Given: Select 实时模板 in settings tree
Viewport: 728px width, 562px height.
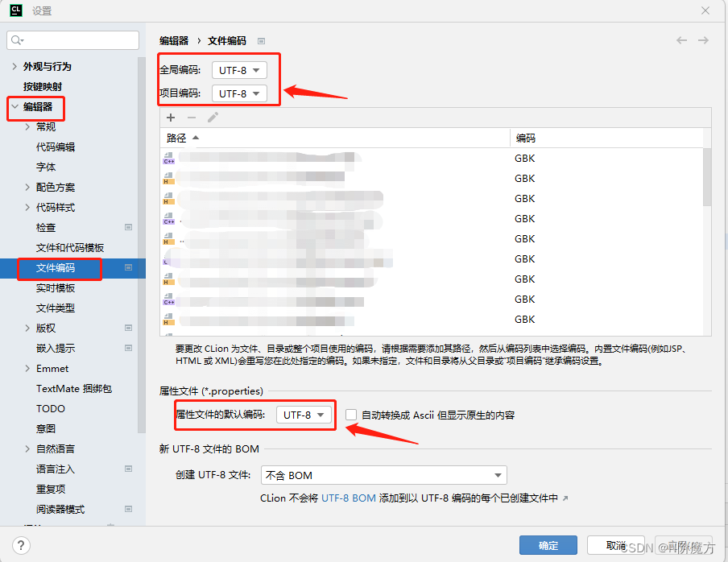Looking at the screenshot, I should 56,288.
